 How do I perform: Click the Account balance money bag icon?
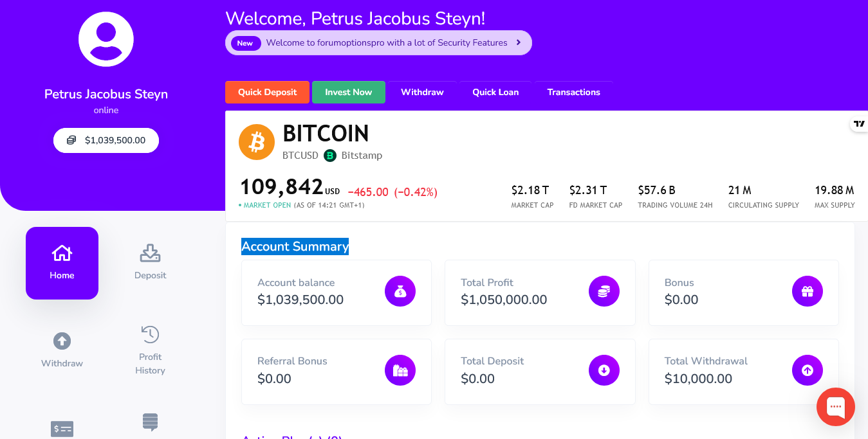click(x=400, y=291)
